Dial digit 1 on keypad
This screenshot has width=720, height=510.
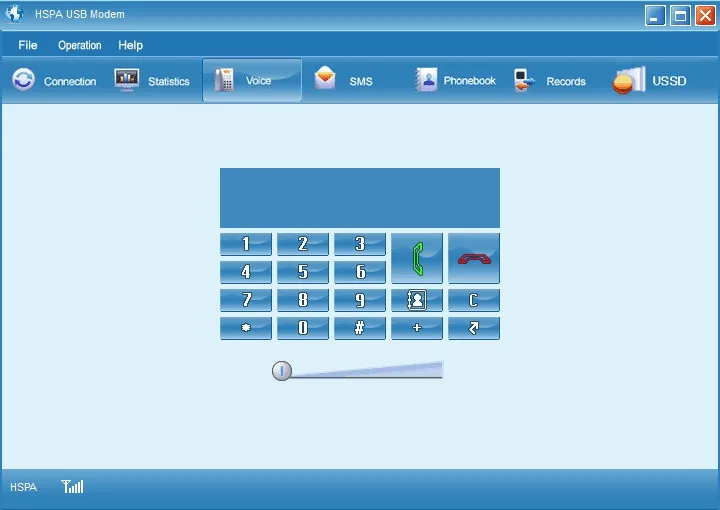point(246,244)
